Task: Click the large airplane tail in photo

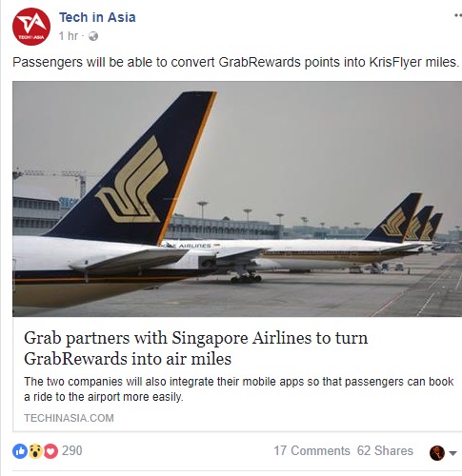Action: click(133, 169)
